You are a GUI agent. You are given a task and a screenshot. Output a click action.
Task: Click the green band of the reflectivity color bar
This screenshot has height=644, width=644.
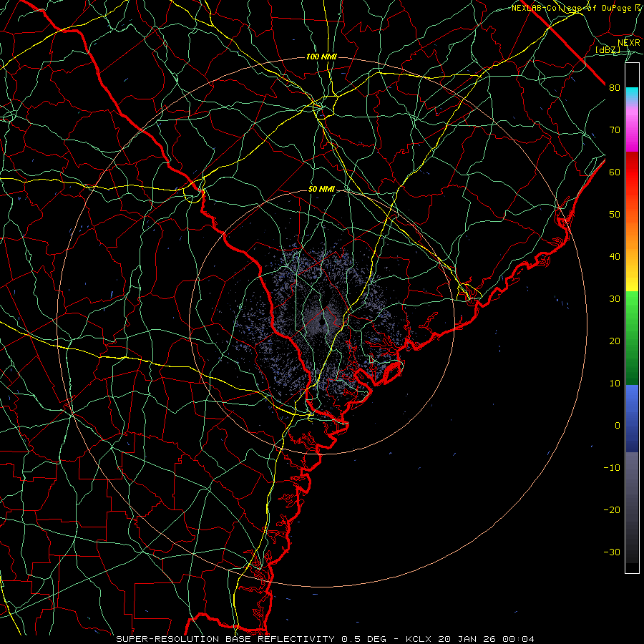(632, 338)
